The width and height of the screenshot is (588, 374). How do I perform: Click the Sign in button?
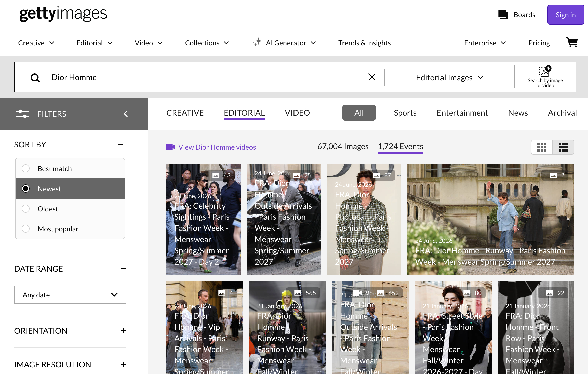[x=566, y=15]
